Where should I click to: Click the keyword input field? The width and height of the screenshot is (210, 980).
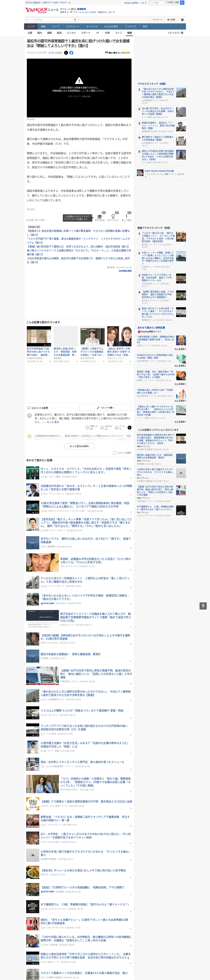pos(49,20)
